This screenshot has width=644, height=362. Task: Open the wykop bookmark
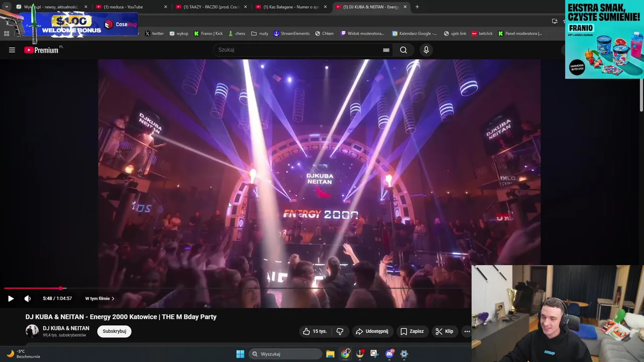pyautogui.click(x=179, y=34)
